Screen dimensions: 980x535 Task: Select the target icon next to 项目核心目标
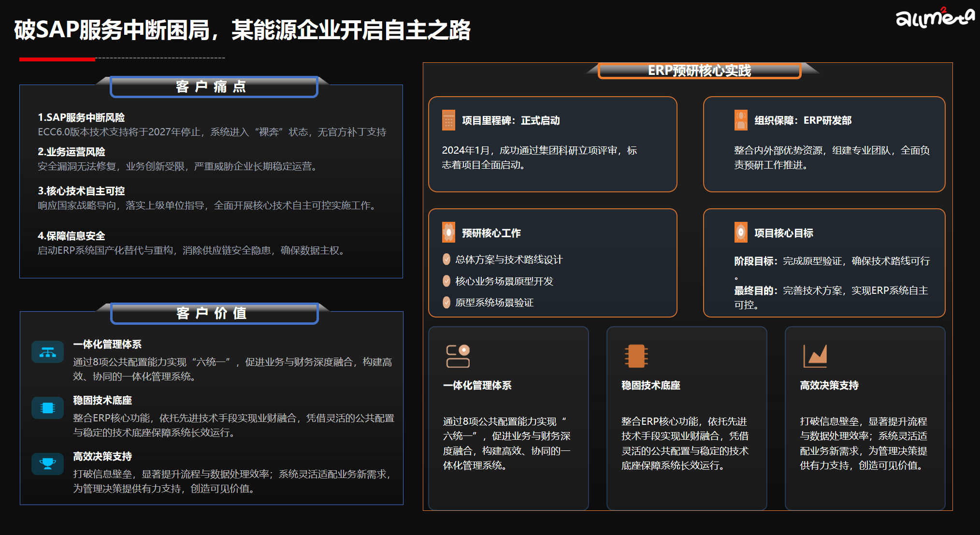pyautogui.click(x=741, y=232)
